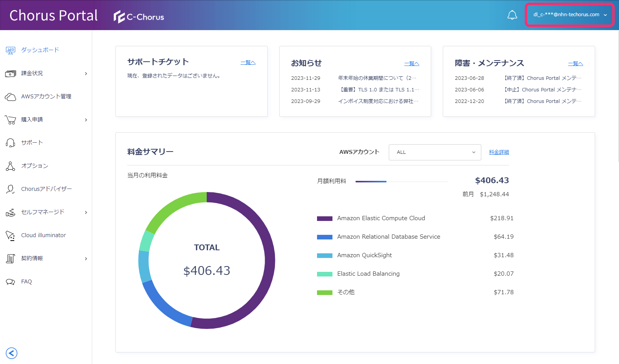Open the 料金詳細 link
619x364 pixels.
point(499,152)
